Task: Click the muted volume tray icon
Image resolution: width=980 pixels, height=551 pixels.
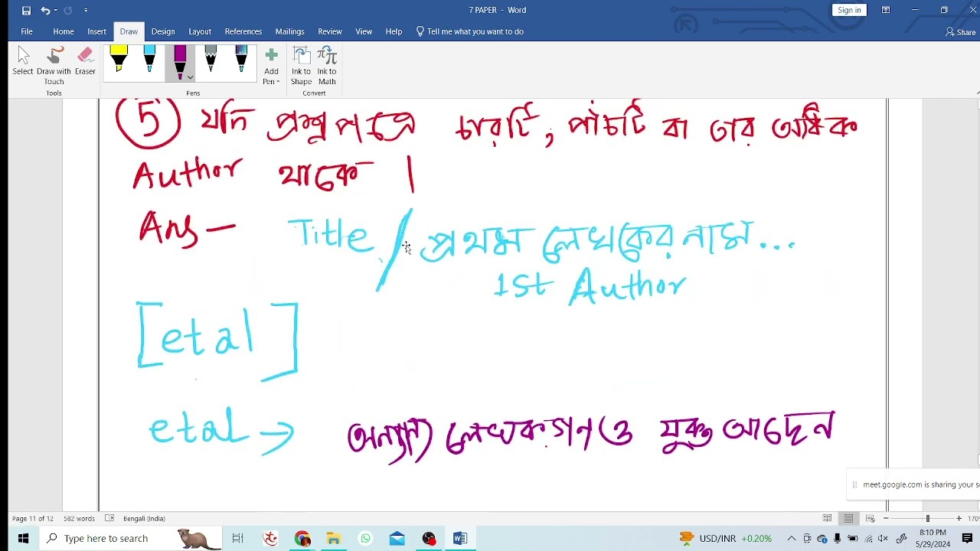Action: click(883, 538)
